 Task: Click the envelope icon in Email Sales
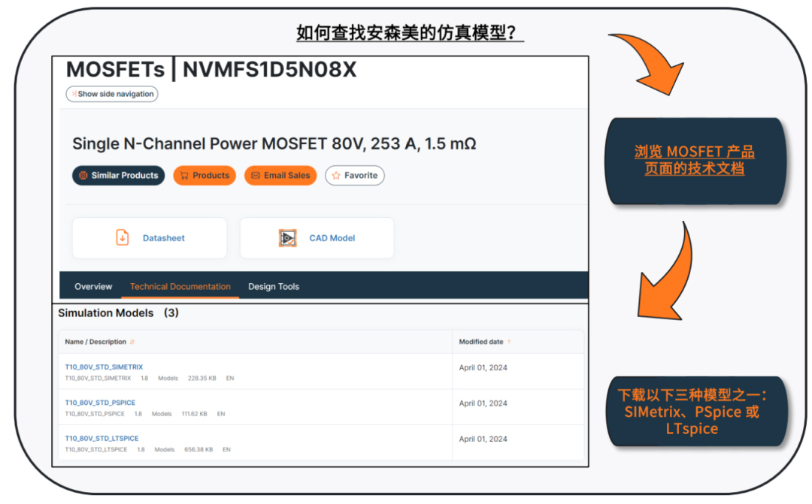coord(256,176)
